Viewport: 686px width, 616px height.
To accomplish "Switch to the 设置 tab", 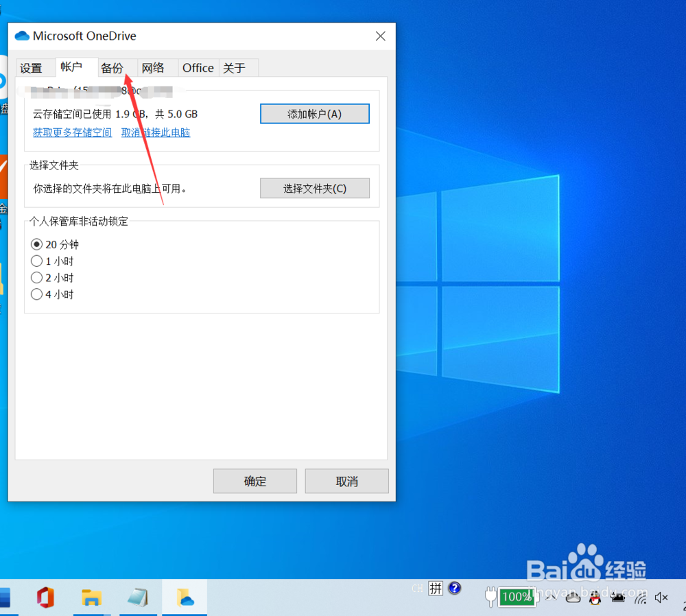I will [36, 68].
